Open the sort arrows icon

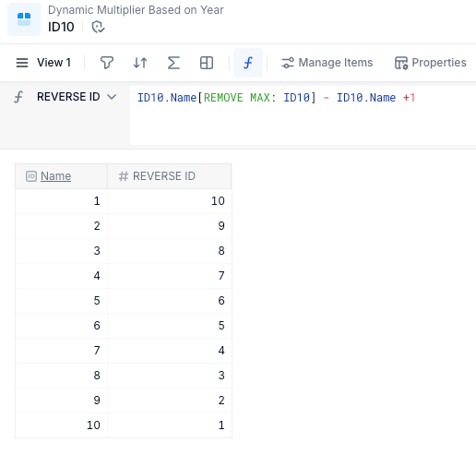pyautogui.click(x=140, y=63)
